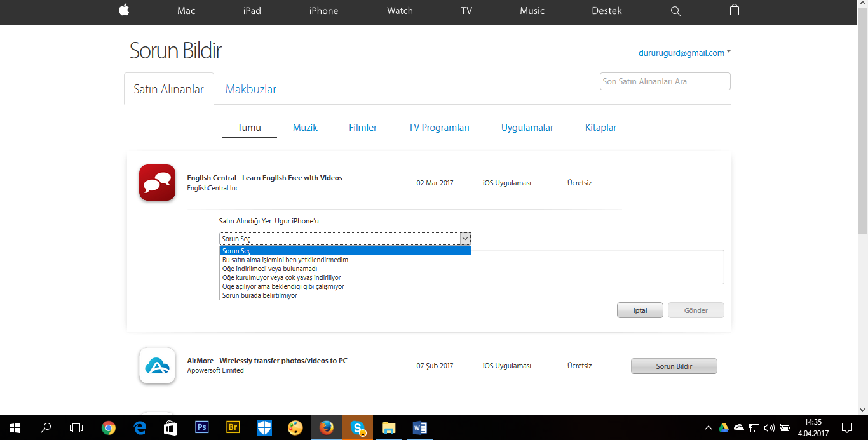Click the English Central app icon
Viewport: 868px width, 440px height.
pos(157,183)
